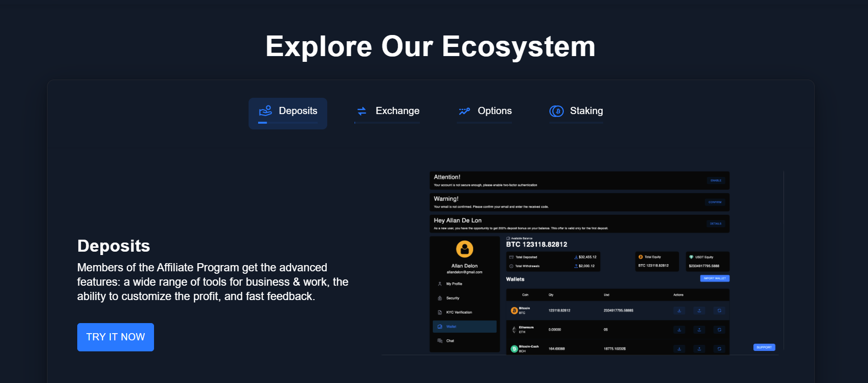Click the Support button

(x=764, y=347)
